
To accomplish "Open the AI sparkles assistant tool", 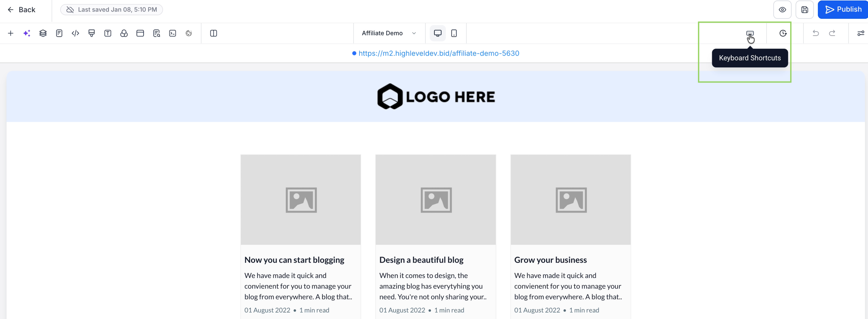I will click(27, 33).
